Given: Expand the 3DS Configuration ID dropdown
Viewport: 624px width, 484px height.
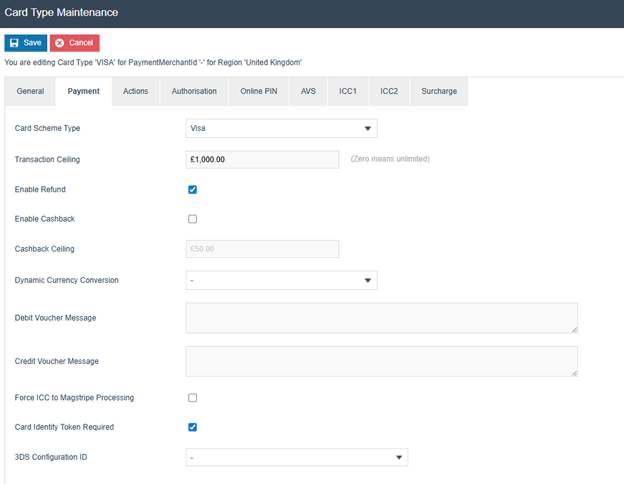Looking at the screenshot, I should (x=296, y=458).
